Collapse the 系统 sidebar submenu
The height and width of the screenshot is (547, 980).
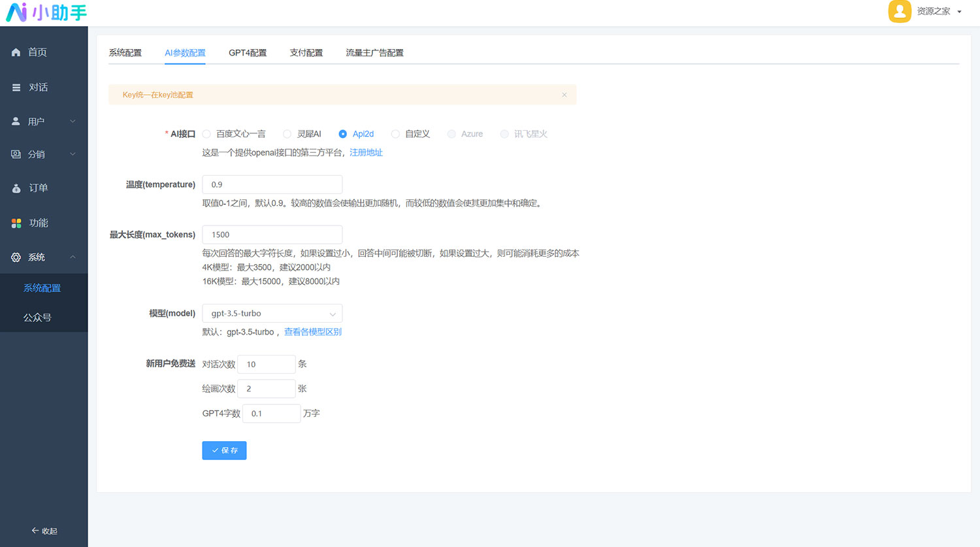(72, 256)
